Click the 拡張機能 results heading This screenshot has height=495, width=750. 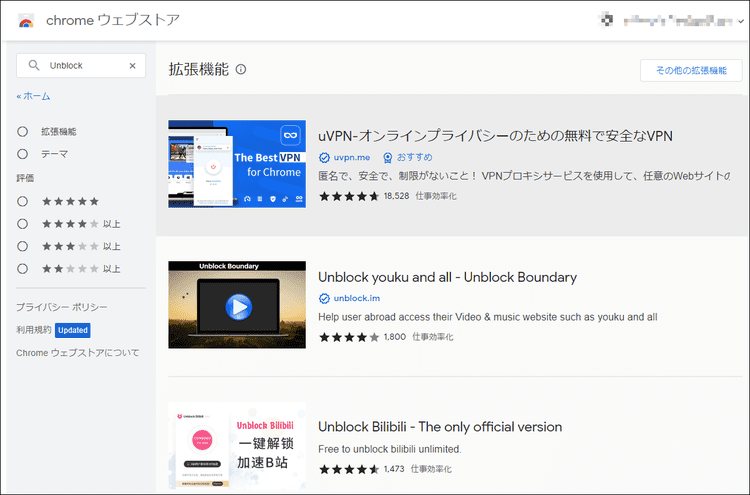coord(199,69)
